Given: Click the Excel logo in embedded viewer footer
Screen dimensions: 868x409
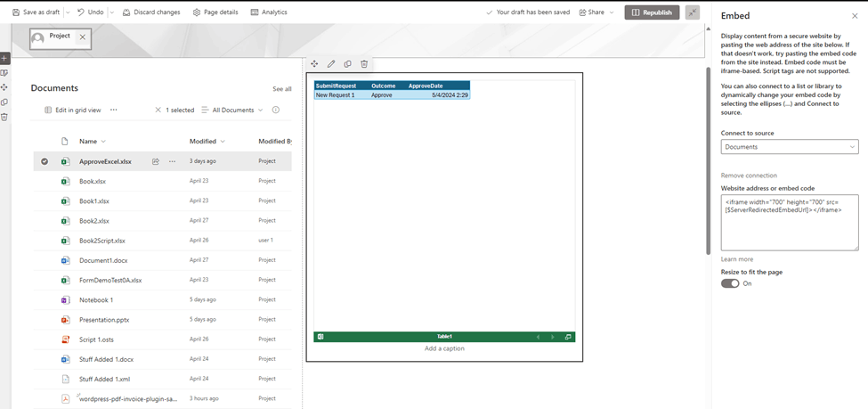Looking at the screenshot, I should click(x=320, y=337).
